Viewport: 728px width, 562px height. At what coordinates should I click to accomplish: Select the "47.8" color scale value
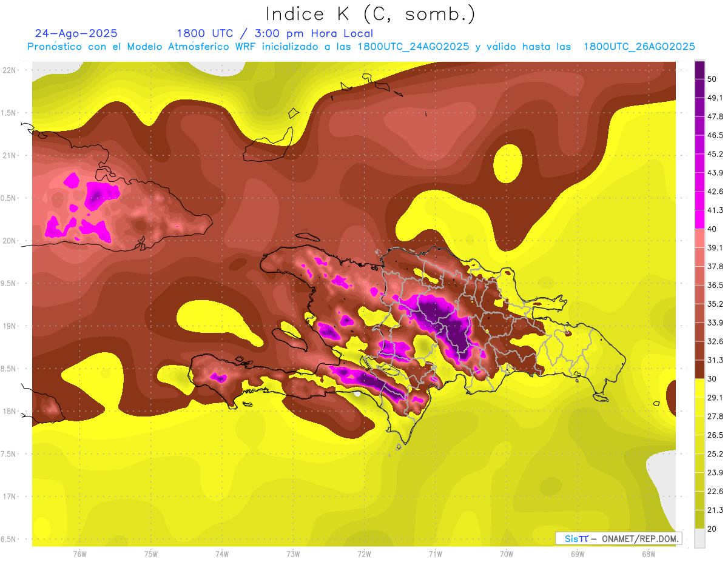(715, 116)
